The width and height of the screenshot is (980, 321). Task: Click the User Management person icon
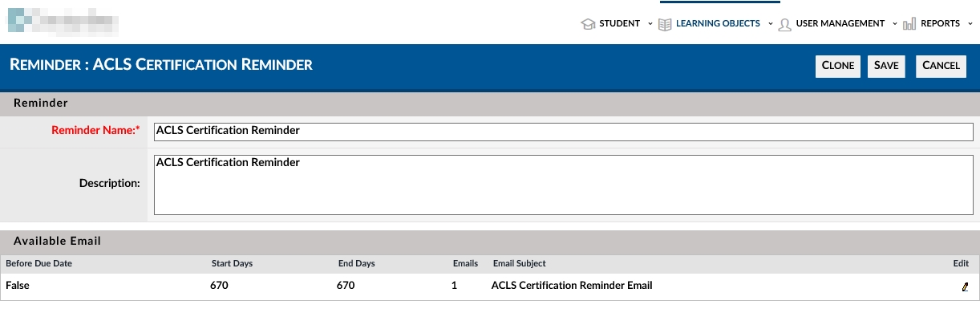click(x=784, y=24)
